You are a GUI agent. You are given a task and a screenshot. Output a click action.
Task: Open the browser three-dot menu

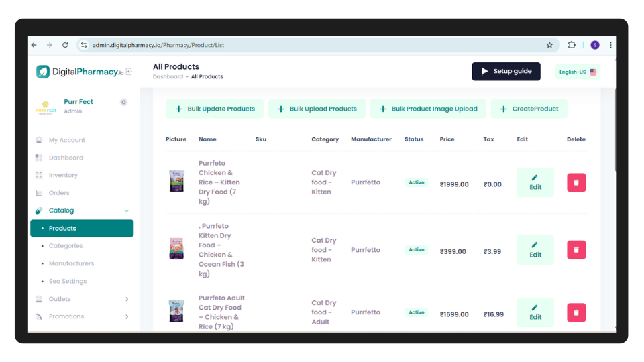coord(610,45)
